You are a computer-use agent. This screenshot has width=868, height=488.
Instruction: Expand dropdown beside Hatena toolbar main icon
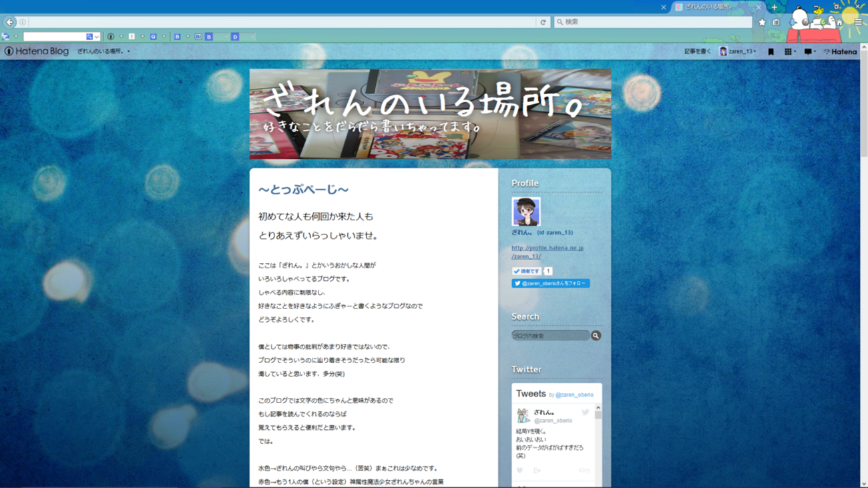(x=16, y=37)
